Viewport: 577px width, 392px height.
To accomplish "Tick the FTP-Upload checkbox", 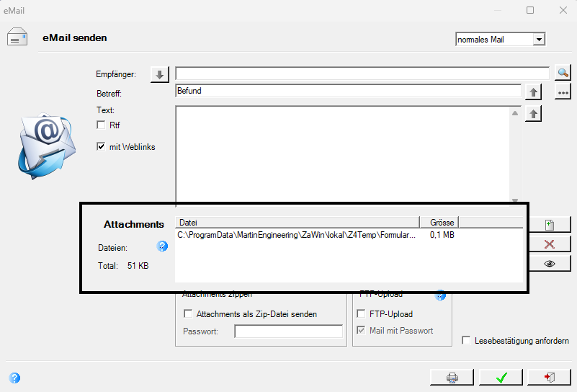I will click(361, 313).
